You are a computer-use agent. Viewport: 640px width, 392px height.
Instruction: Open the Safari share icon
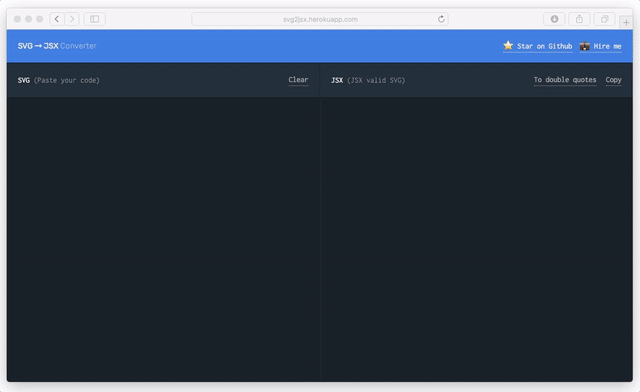(580, 19)
